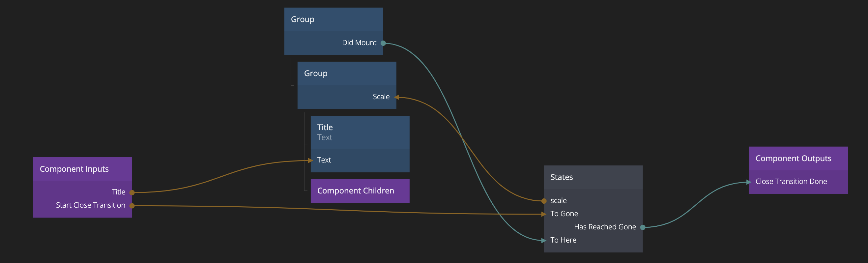The image size is (868, 263).
Task: Select the Component Children node
Action: coord(360,191)
